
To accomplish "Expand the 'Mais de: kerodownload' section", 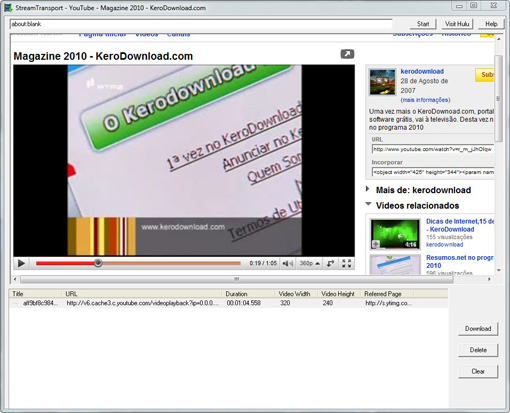I will point(368,189).
